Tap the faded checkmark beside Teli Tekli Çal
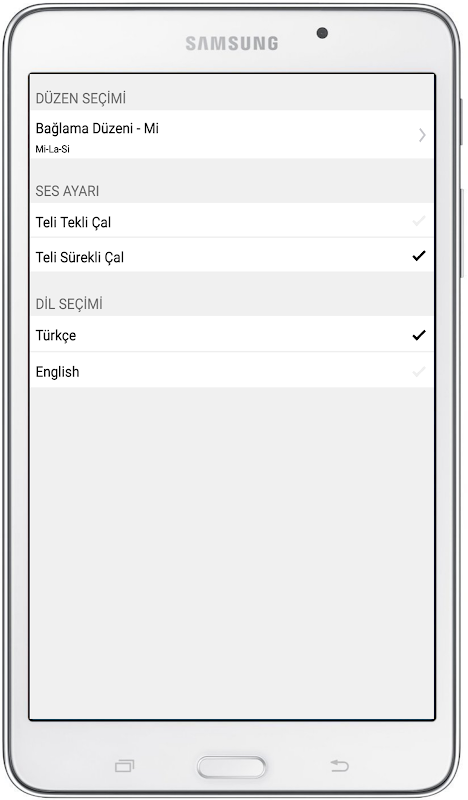This screenshot has width=468, height=800. pos(419,221)
